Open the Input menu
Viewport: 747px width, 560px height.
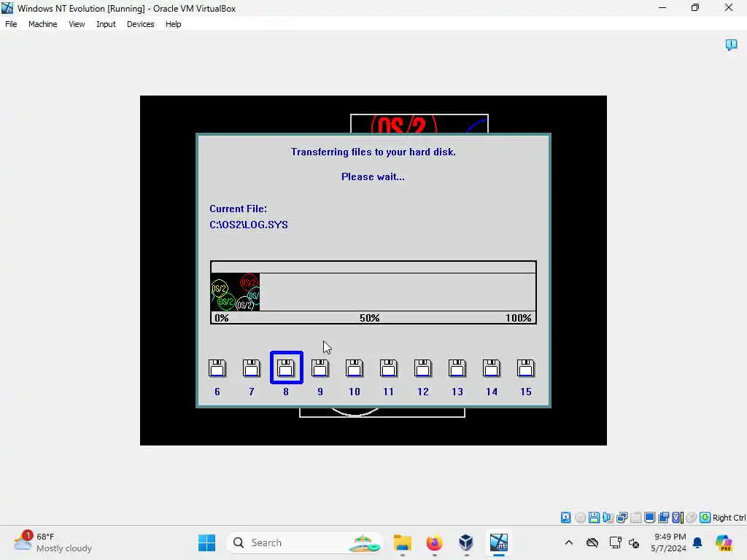click(106, 24)
